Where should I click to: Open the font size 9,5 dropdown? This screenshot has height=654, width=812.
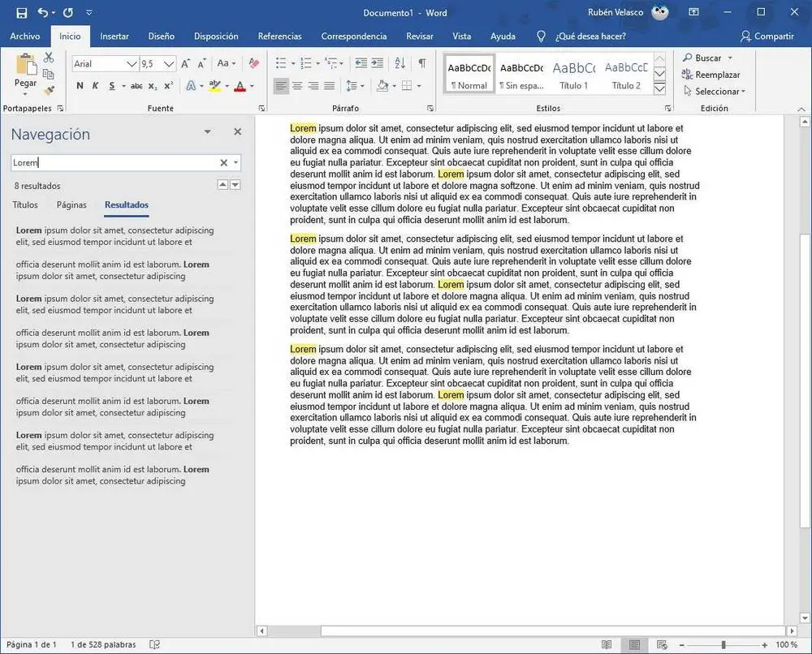[169, 64]
